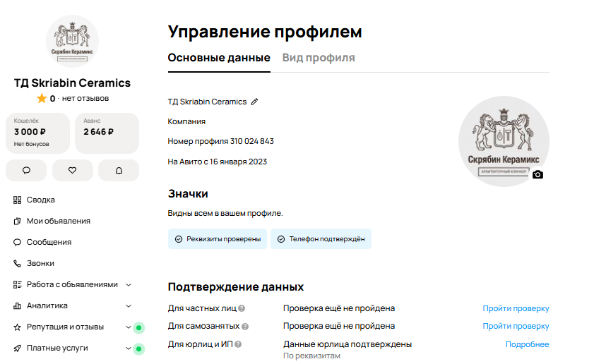Click Пройти проверку for частных лиц
594x364 pixels.
click(516, 308)
